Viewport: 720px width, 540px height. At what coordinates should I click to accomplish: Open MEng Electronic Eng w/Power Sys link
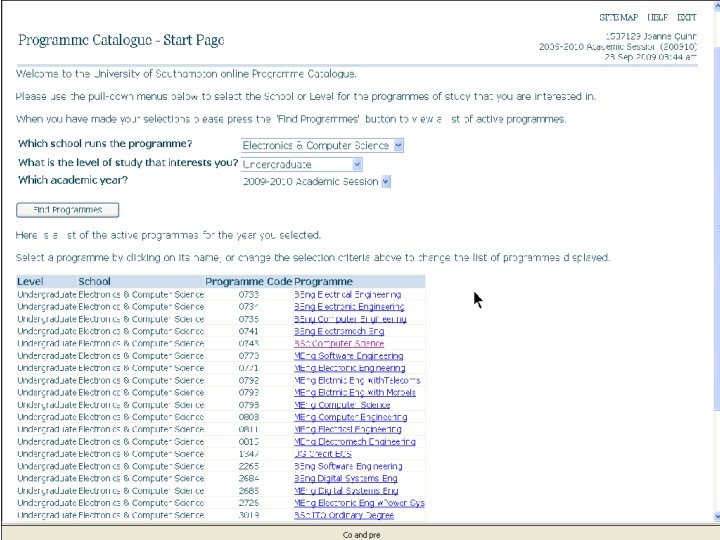coord(359,503)
